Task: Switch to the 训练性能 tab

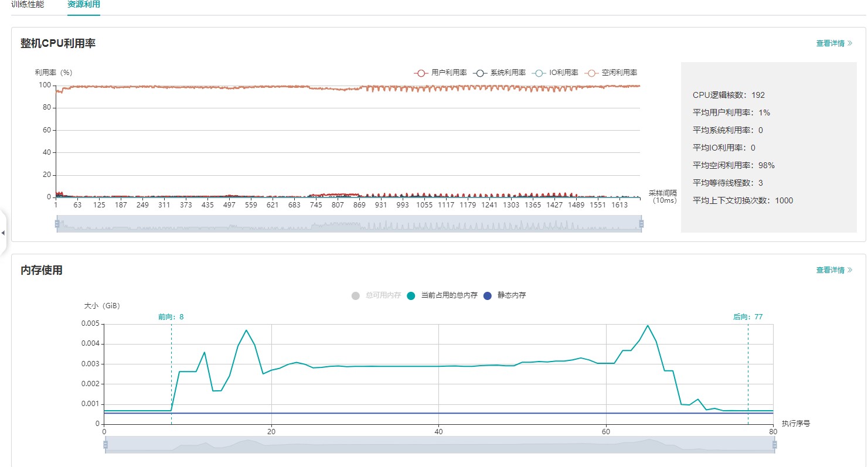Action: pyautogui.click(x=28, y=4)
